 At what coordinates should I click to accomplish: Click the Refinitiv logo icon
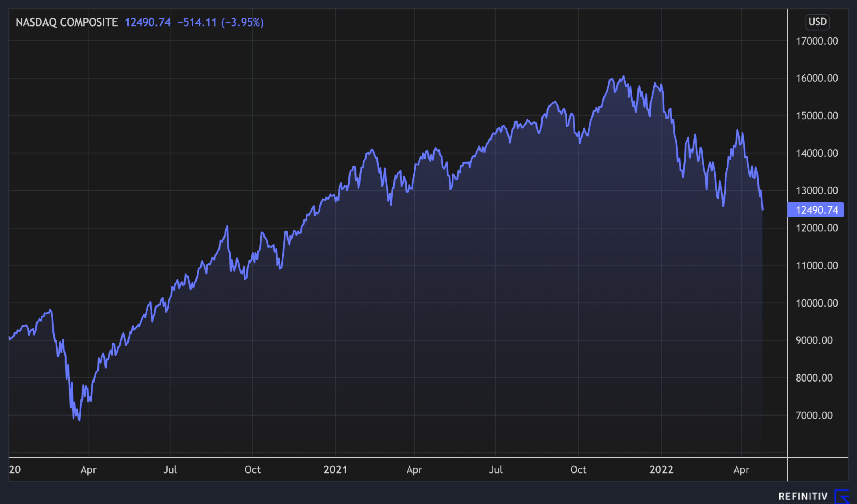click(842, 496)
